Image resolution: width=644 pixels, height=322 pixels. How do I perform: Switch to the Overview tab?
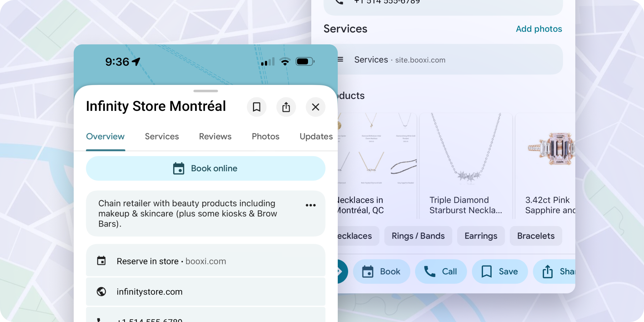(x=106, y=137)
